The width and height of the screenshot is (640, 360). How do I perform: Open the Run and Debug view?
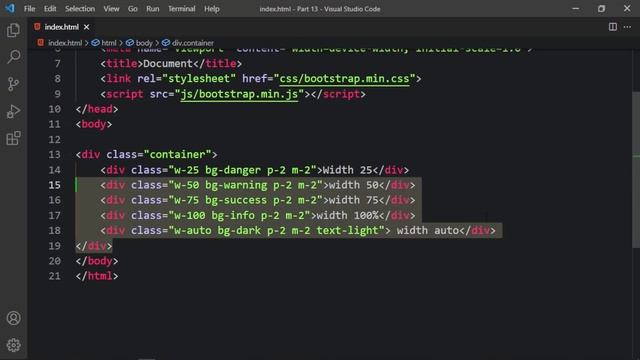(13, 111)
